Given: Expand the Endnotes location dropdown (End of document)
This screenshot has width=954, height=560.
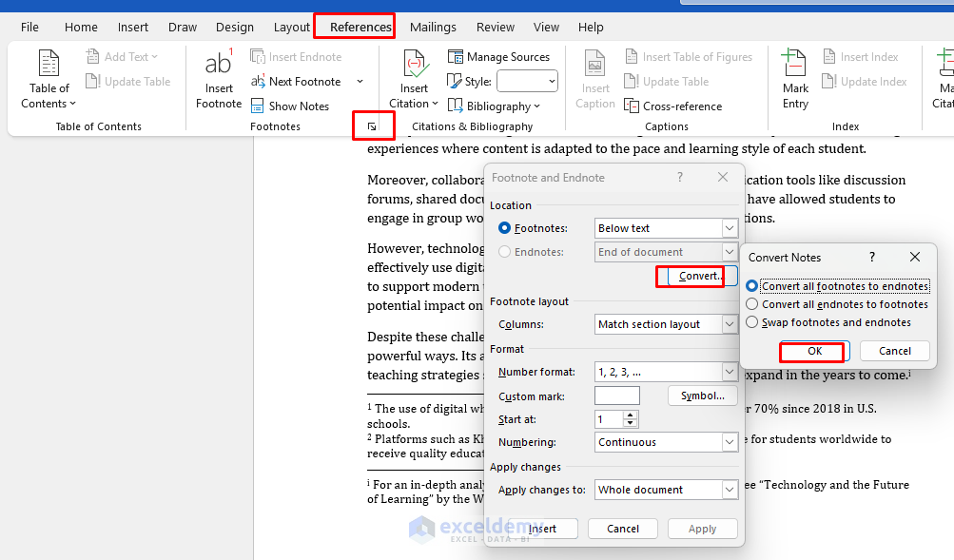Looking at the screenshot, I should 730,252.
